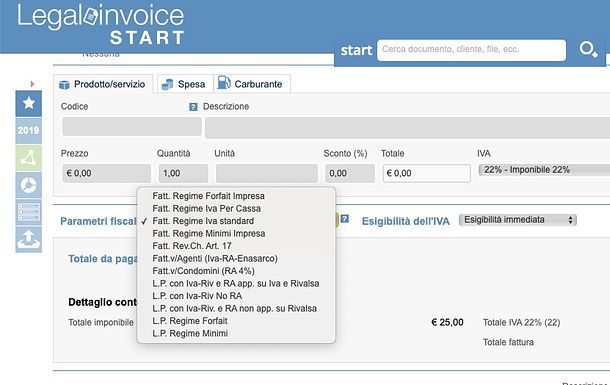This screenshot has height=385, width=610.
Task: Click the Legalinvoice START logo
Action: click(x=100, y=25)
